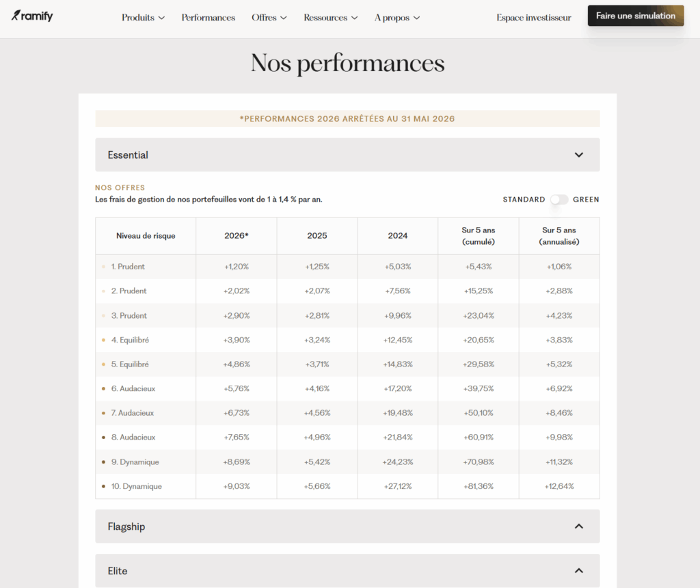Click the +70,98% cell
This screenshot has height=588, width=700.
click(478, 462)
